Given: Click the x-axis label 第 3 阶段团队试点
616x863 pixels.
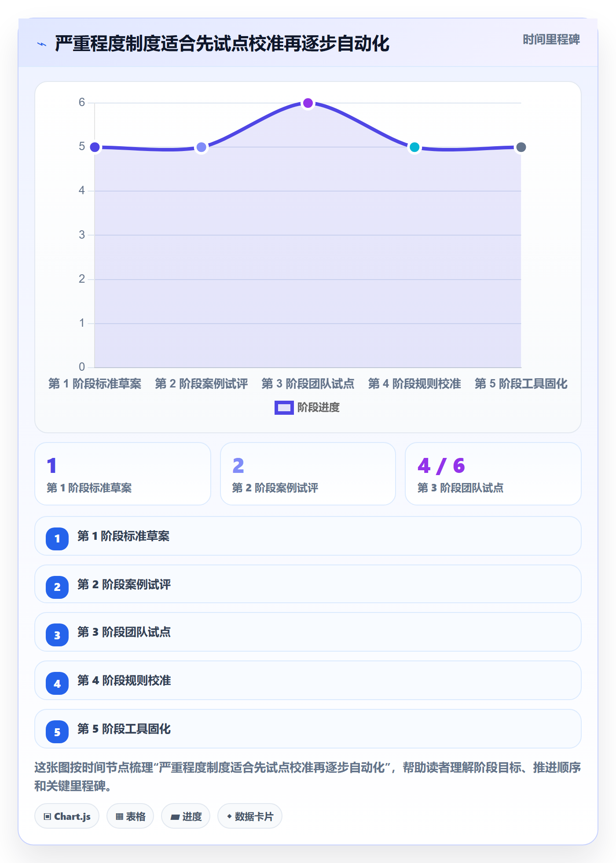Looking at the screenshot, I should click(x=308, y=384).
